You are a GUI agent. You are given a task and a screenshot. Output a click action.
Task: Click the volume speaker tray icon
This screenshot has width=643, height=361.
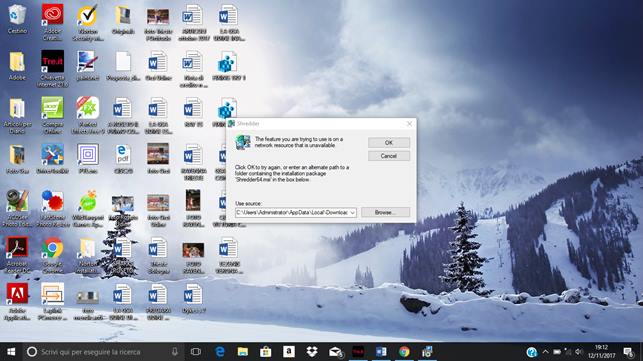coord(579,352)
